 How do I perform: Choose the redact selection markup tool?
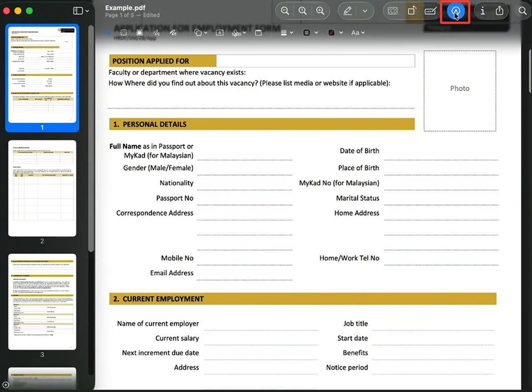pos(140,32)
